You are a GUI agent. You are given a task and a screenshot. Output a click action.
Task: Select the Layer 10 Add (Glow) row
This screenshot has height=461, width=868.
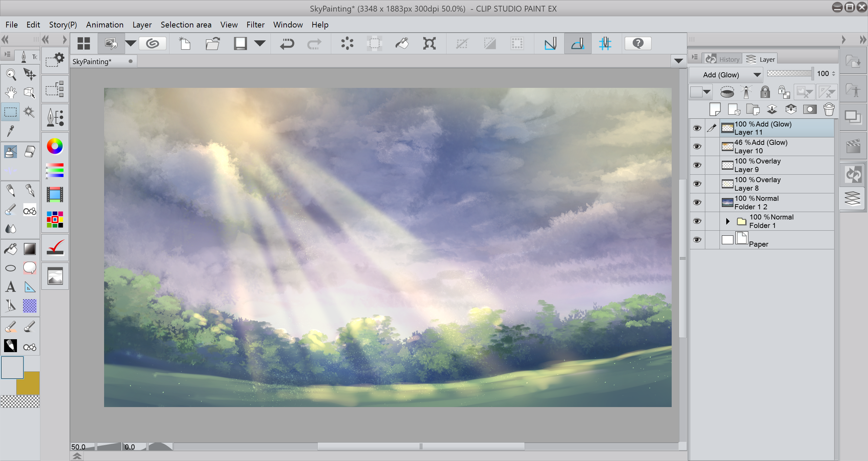pyautogui.click(x=777, y=147)
